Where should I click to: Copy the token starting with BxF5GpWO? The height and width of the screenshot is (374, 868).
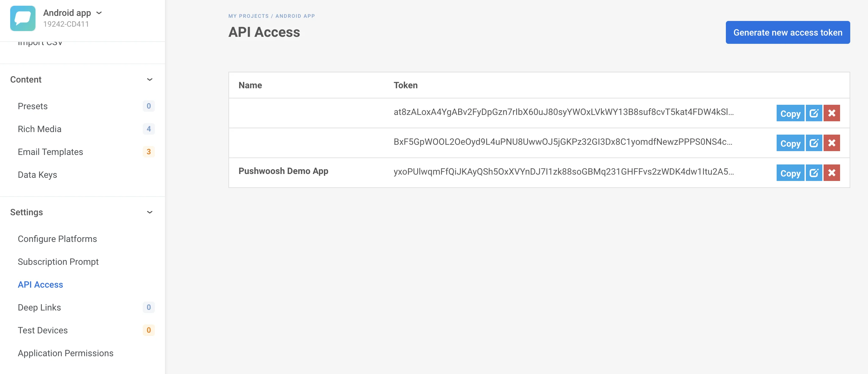click(x=790, y=143)
